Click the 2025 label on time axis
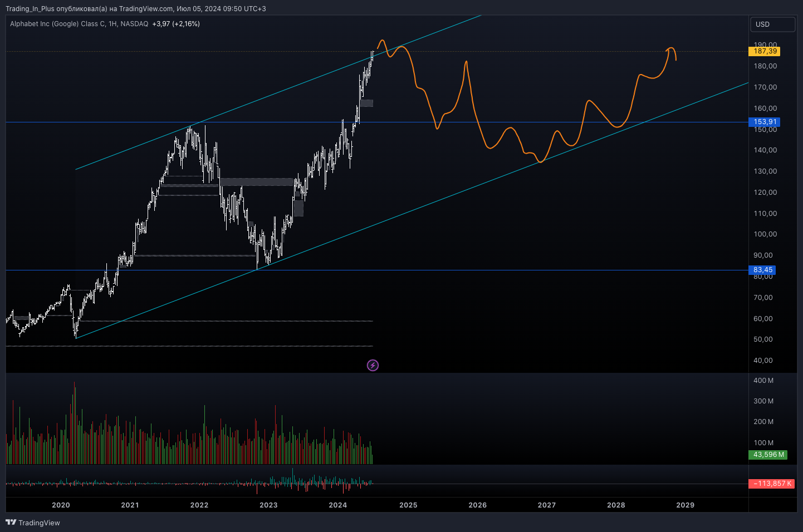The image size is (803, 532). (408, 505)
